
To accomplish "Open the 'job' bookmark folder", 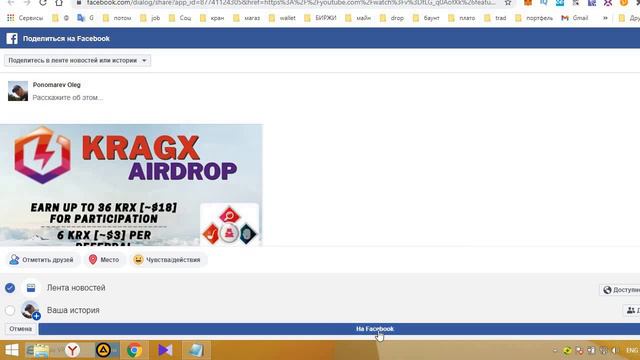I will click(150, 18).
